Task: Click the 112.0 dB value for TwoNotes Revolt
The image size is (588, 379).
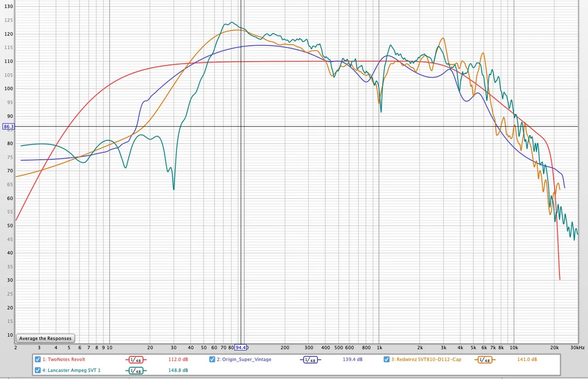Action: 178,360
